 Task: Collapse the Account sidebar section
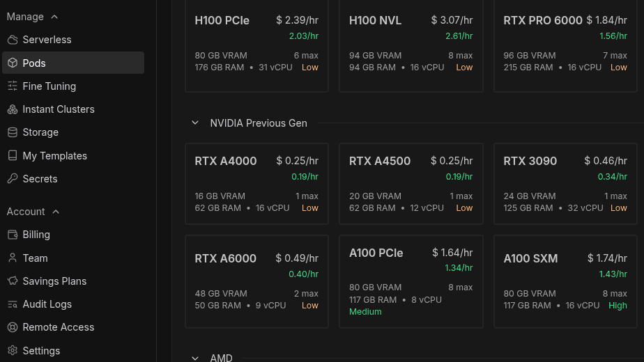(56, 212)
